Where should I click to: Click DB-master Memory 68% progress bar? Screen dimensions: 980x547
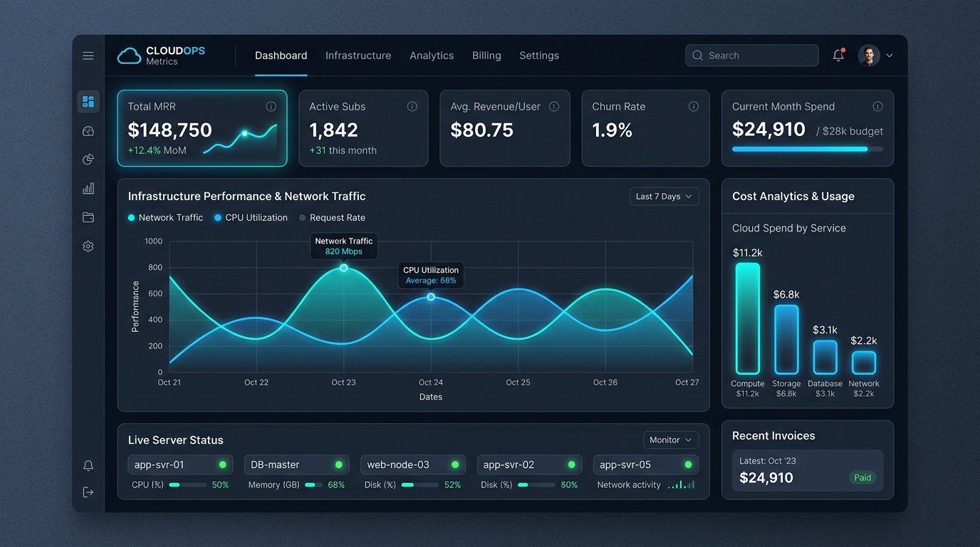(314, 485)
